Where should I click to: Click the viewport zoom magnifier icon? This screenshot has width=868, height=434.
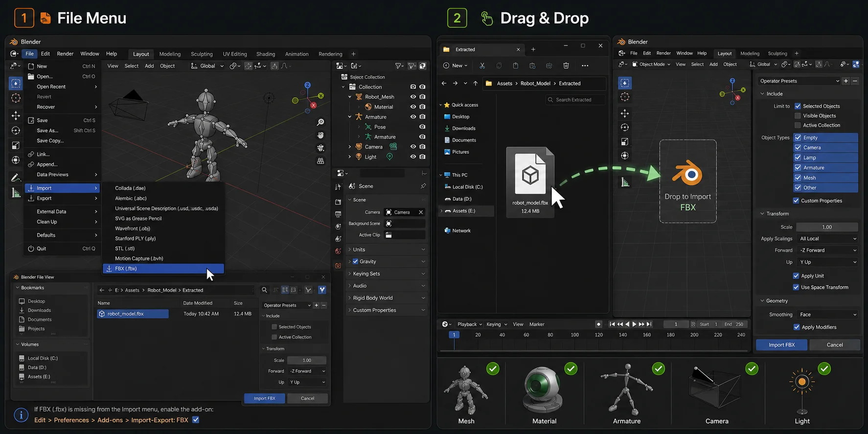click(320, 122)
